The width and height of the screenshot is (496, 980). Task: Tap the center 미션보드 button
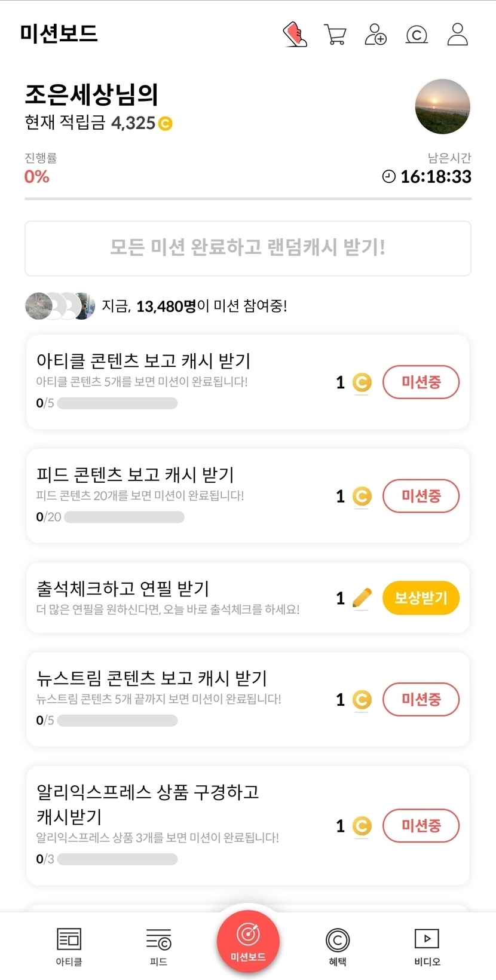(x=248, y=941)
